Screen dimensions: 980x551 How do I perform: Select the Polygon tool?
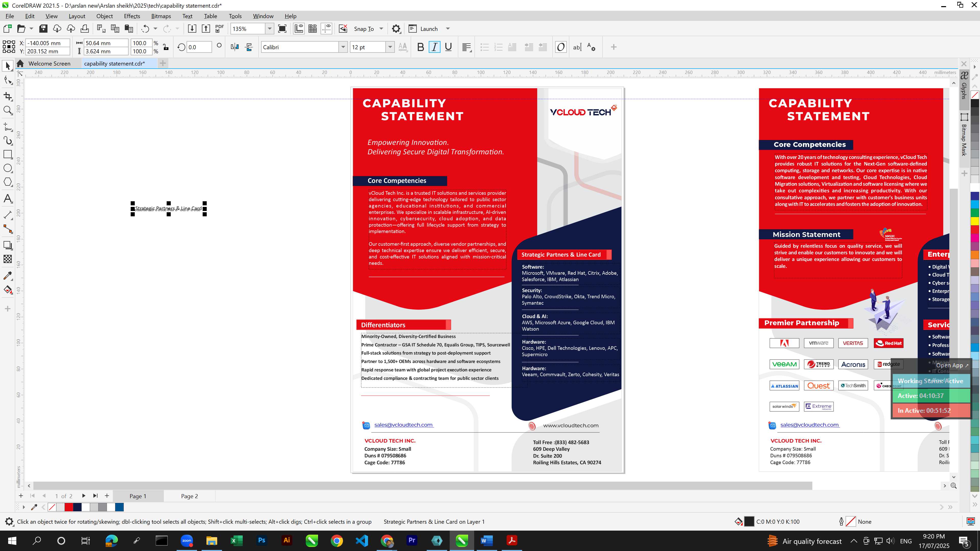[x=8, y=182]
